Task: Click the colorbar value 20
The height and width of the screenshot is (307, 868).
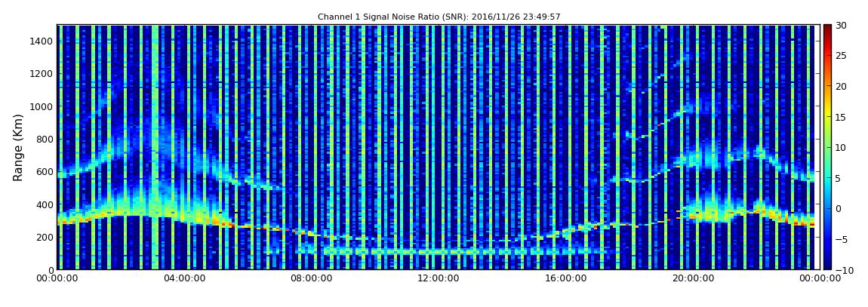Action: click(841, 86)
